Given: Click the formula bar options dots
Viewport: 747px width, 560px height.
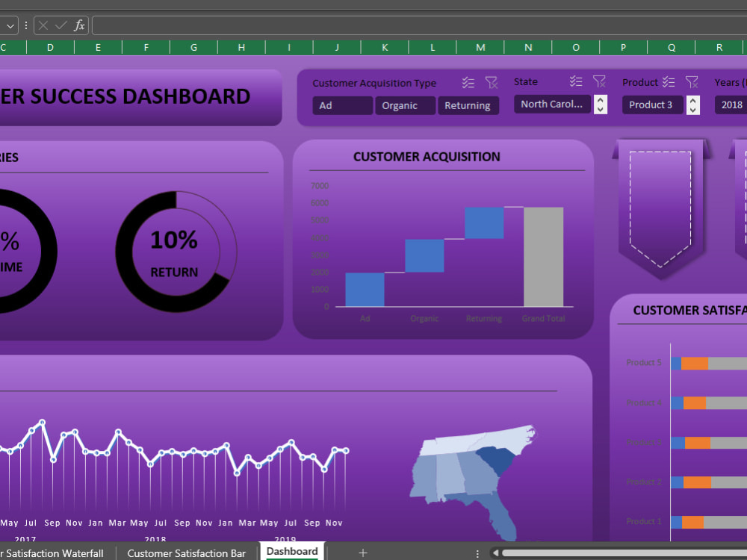Looking at the screenshot, I should click(25, 25).
